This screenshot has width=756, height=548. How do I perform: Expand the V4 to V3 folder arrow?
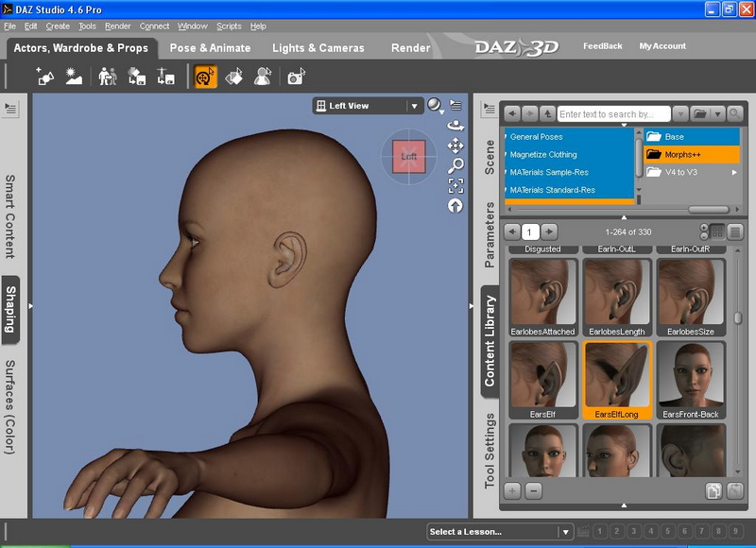pos(734,172)
